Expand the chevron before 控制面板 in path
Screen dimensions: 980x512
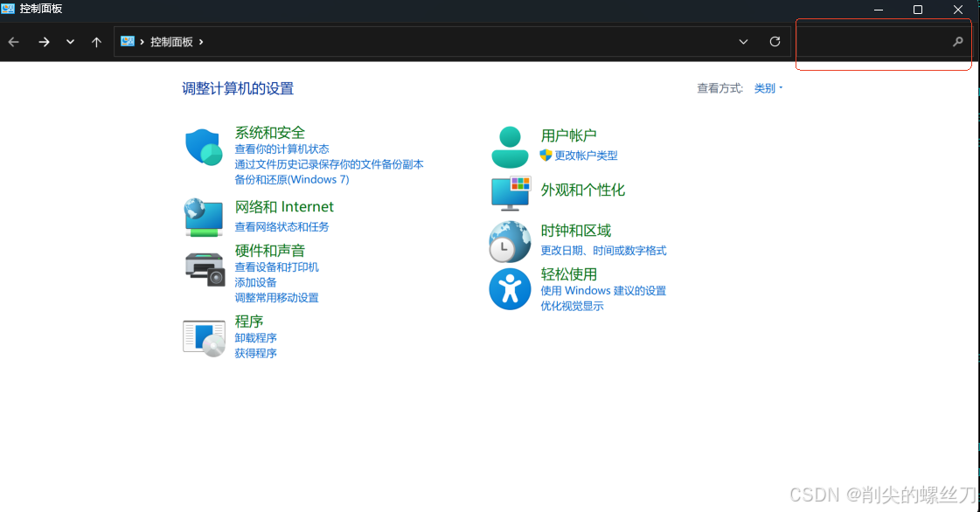pyautogui.click(x=142, y=42)
